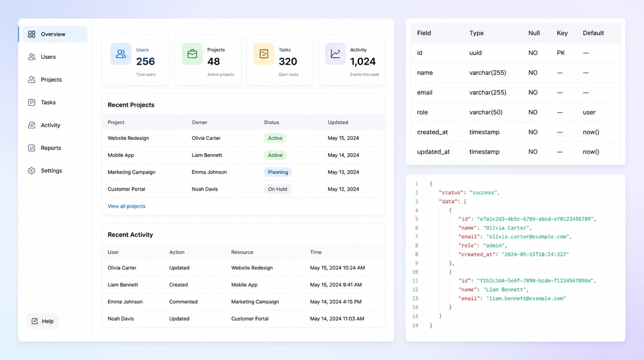The width and height of the screenshot is (644, 360).
Task: Click the Overview grid icon in sidebar
Action: pos(32,34)
